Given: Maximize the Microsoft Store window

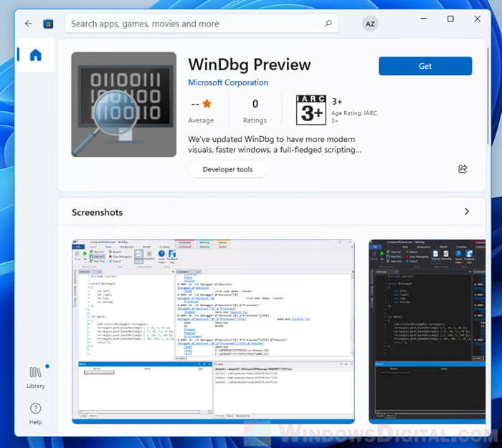Looking at the screenshot, I should coord(450,19).
